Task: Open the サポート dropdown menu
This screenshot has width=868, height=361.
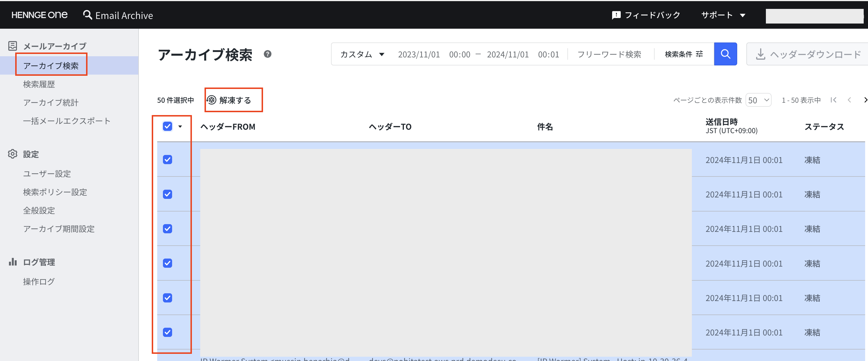Action: click(723, 15)
